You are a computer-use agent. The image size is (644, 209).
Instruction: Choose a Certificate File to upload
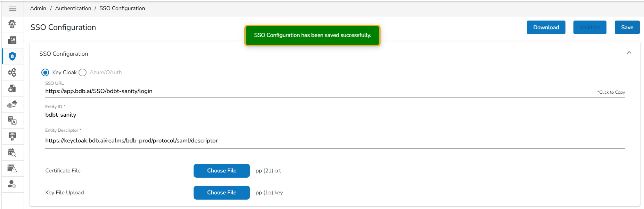(221, 171)
